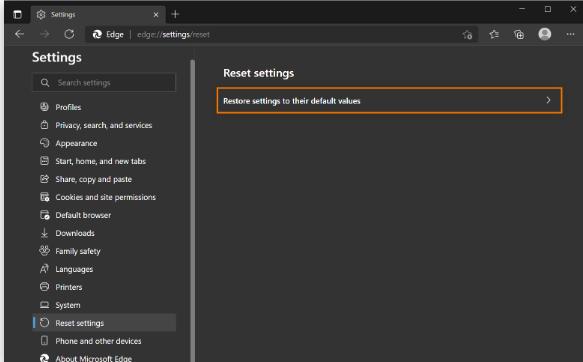Click the forward navigation arrow
This screenshot has height=362, width=583.
[44, 34]
